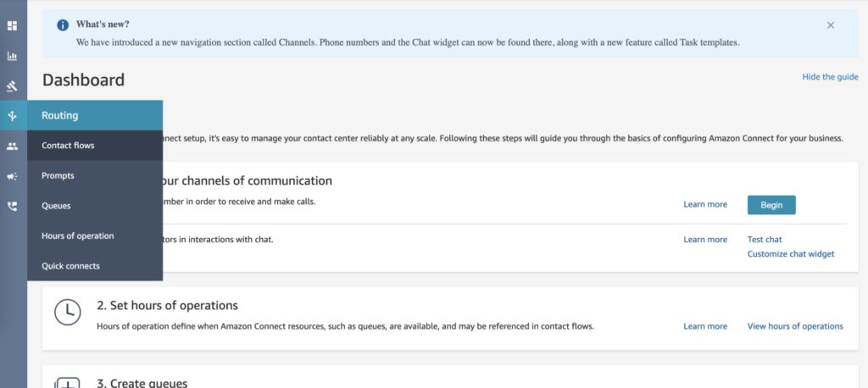Click the info icon in What's new banner
868x388 pixels.
(x=63, y=25)
